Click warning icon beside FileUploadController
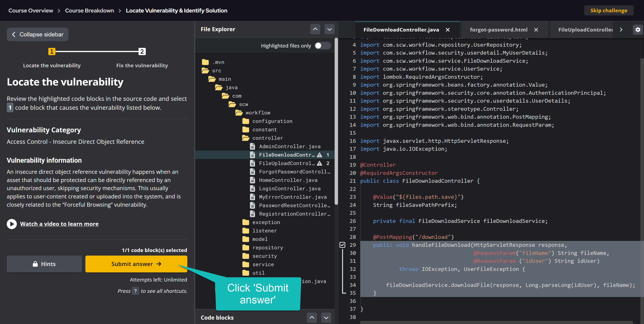Viewport: 644px width, 324px height. (319, 163)
